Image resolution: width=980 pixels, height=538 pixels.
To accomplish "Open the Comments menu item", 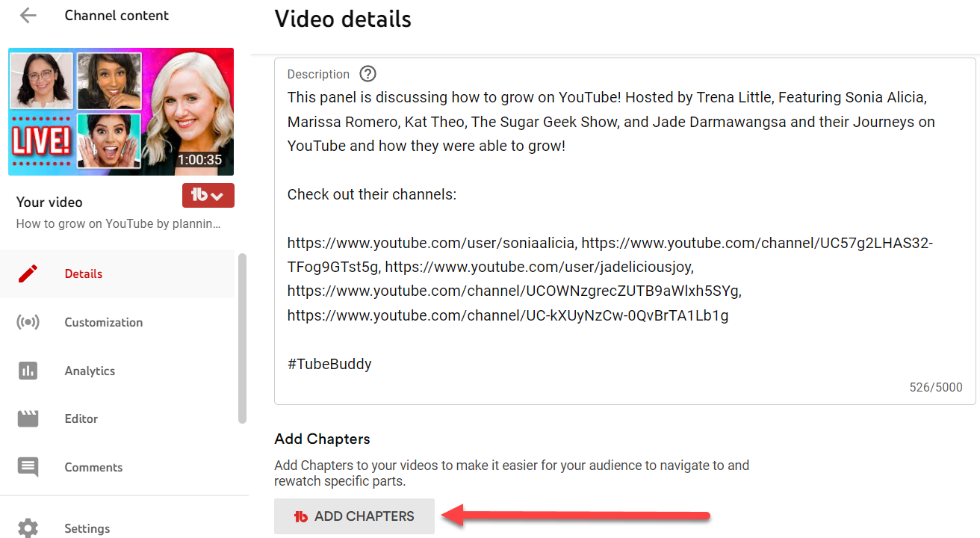I will coord(93,467).
